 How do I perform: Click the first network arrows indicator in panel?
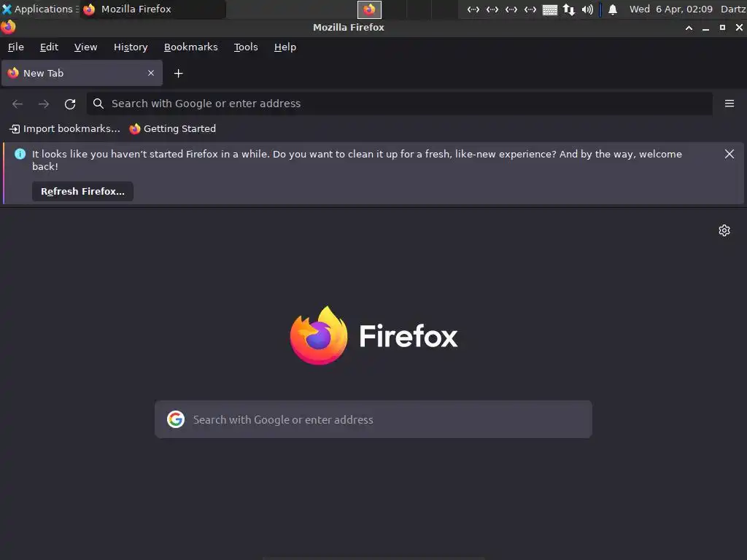point(473,9)
